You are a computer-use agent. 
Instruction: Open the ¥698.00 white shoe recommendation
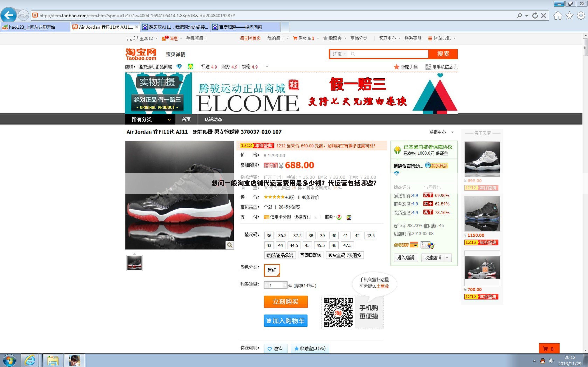[x=482, y=159]
